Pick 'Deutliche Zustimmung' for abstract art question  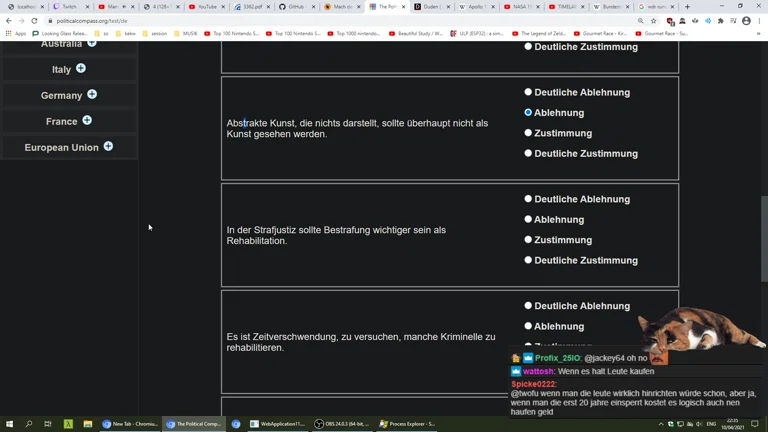click(528, 154)
